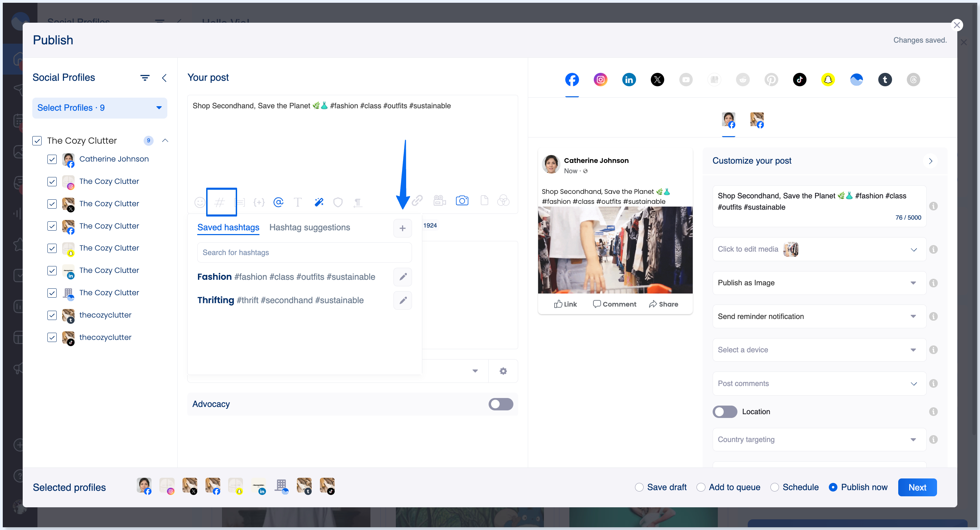Click the document file icon

[x=484, y=200]
